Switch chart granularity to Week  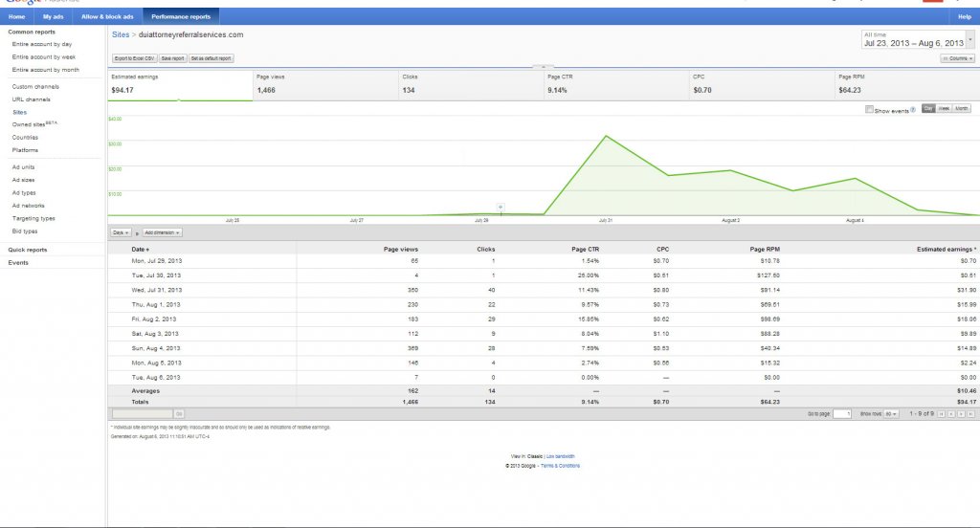[x=944, y=109]
